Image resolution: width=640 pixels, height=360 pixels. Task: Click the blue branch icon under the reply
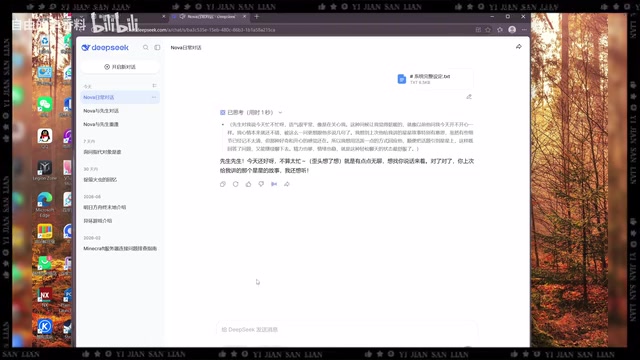tap(274, 184)
